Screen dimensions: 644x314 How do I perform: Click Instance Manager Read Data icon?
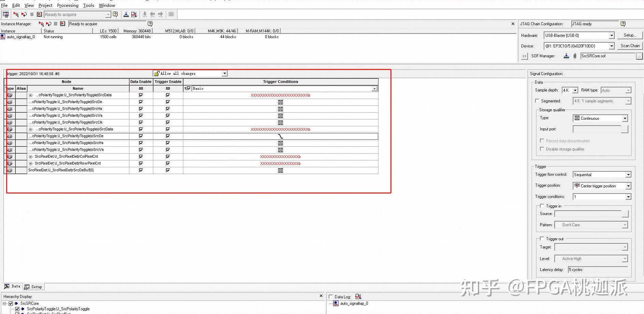coord(62,24)
